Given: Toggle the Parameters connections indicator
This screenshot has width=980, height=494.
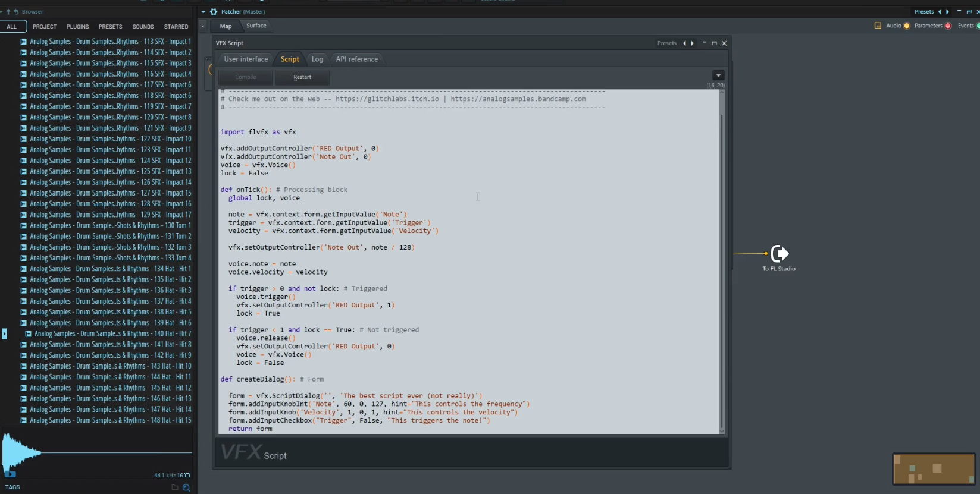Looking at the screenshot, I should click(x=948, y=26).
